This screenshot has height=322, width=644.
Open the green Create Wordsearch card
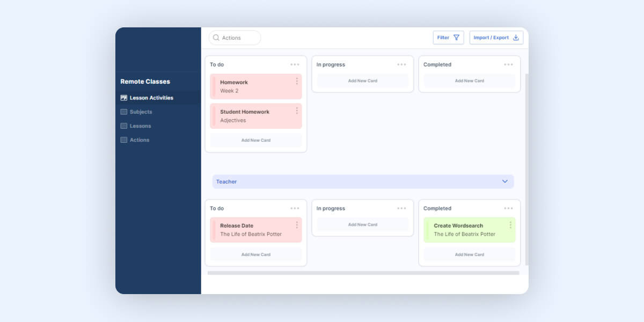click(x=464, y=230)
